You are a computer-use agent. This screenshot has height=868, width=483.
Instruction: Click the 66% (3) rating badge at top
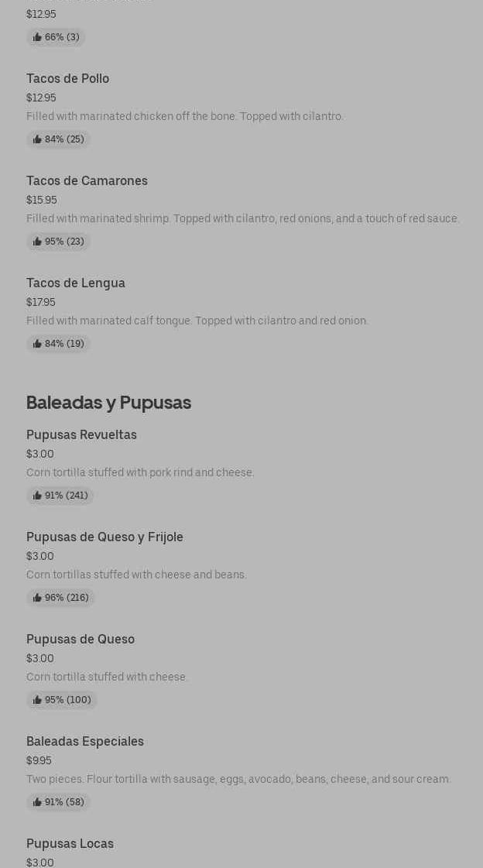pos(56,37)
